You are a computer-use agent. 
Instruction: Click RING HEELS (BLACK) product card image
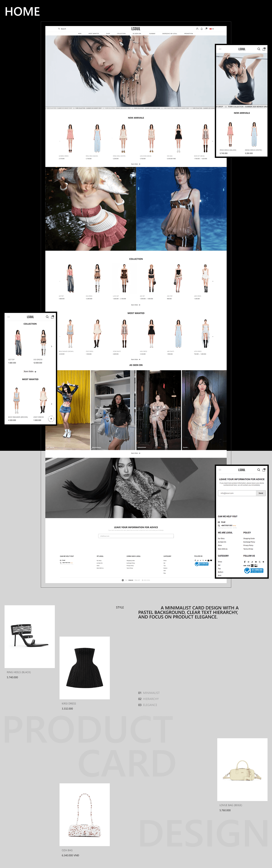pos(30,636)
